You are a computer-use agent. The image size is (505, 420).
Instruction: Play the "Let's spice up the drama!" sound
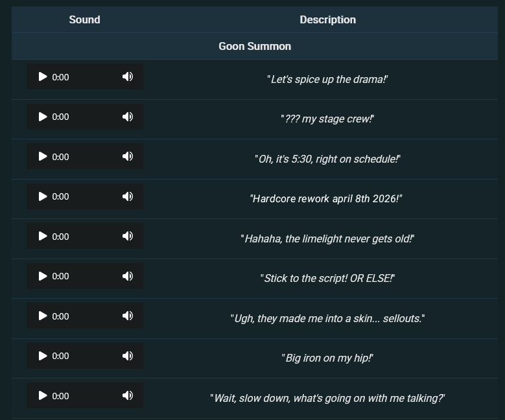[43, 76]
